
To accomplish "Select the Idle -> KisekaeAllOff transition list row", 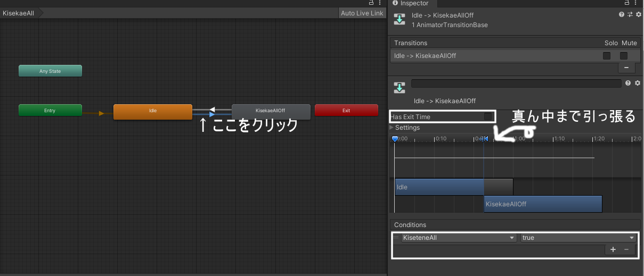I will pyautogui.click(x=495, y=56).
